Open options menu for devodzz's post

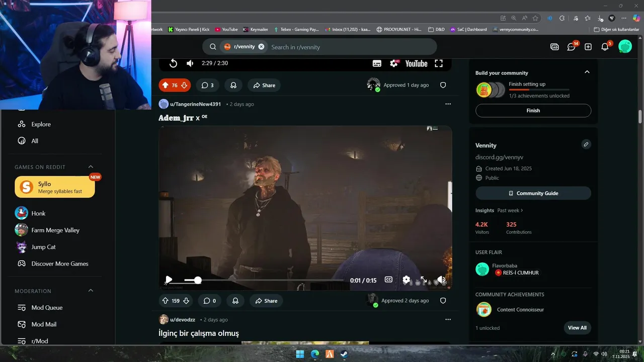[x=448, y=319]
